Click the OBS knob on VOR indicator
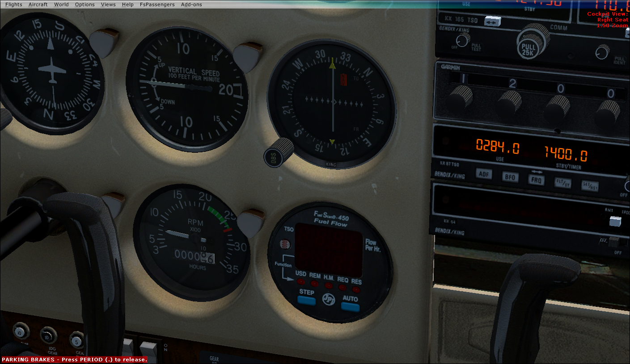This screenshot has width=630, height=364. point(278,152)
